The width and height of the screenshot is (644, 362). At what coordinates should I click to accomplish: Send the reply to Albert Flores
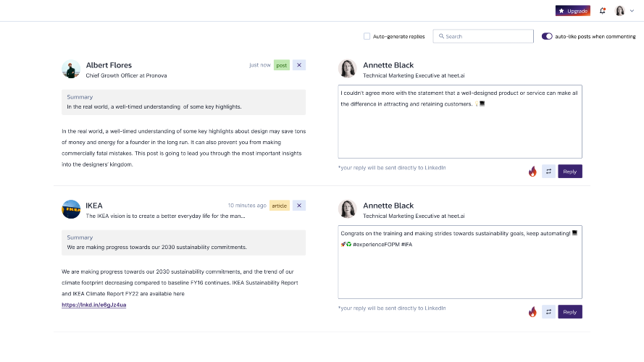click(x=570, y=172)
